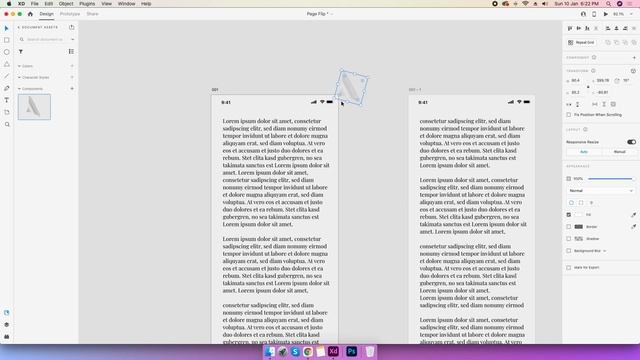Enable Fix Position When Scrolling

pyautogui.click(x=569, y=115)
